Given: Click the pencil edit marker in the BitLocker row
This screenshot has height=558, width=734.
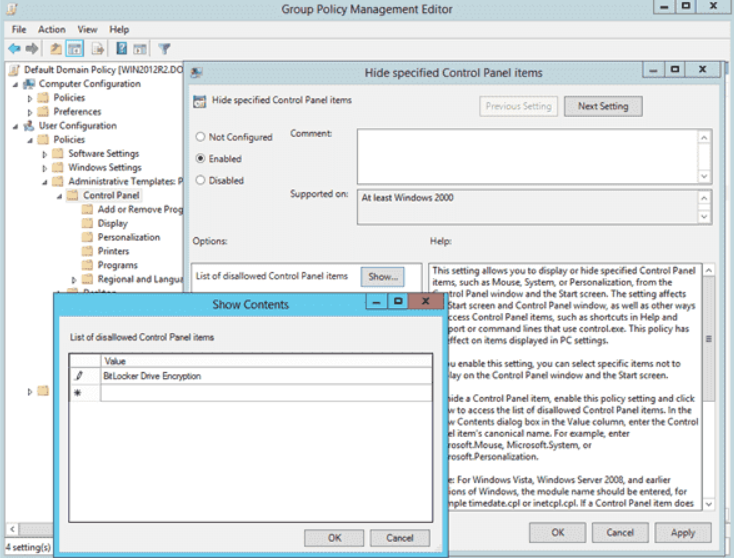Looking at the screenshot, I should pos(79,375).
